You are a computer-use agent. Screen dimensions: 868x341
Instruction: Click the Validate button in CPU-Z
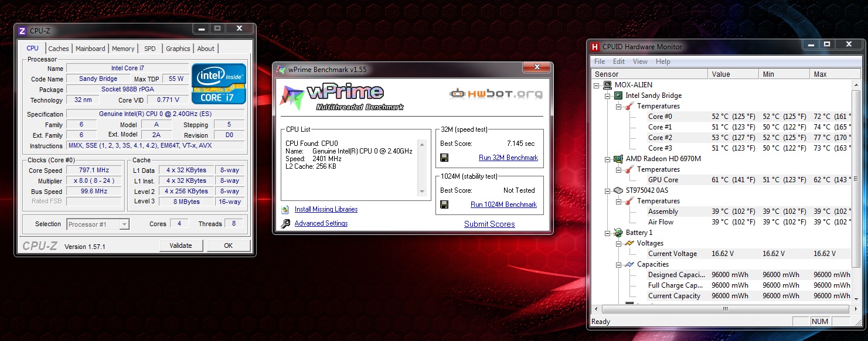coord(181,245)
